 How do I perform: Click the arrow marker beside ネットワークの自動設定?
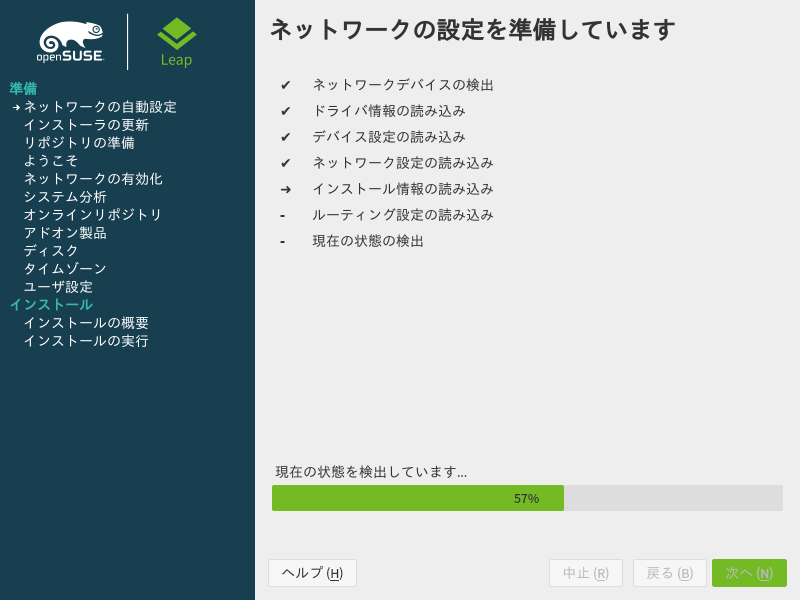[16, 107]
